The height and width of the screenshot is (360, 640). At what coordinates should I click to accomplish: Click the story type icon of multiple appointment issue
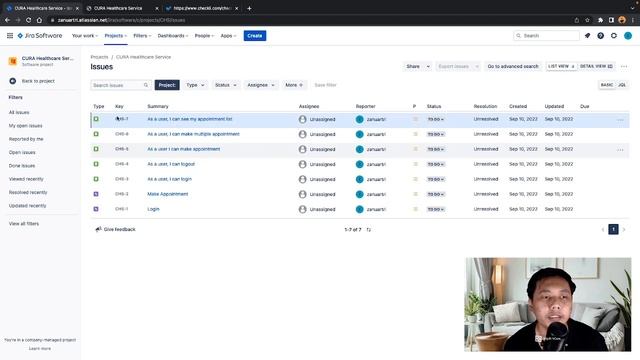point(96,134)
